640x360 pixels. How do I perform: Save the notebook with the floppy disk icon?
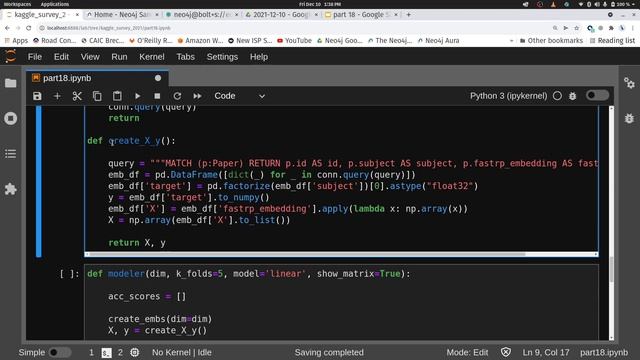[x=37, y=96]
